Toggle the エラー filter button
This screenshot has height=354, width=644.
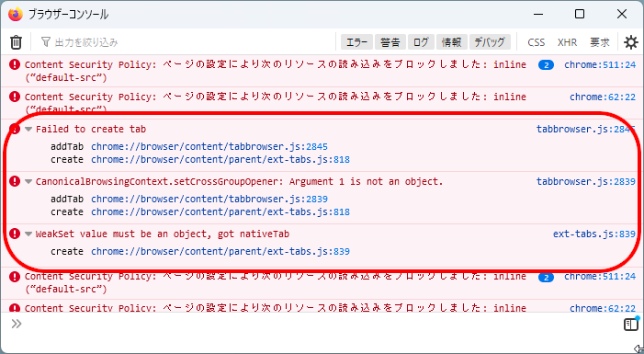click(357, 42)
